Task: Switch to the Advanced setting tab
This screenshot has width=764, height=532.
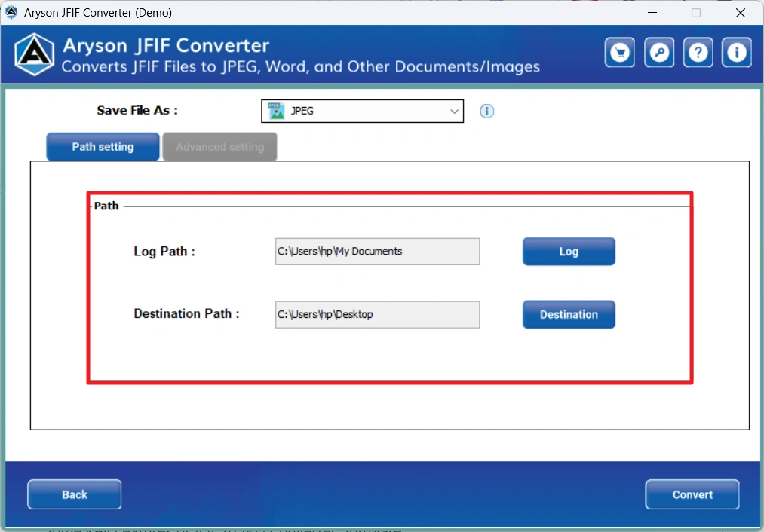Action: (219, 146)
